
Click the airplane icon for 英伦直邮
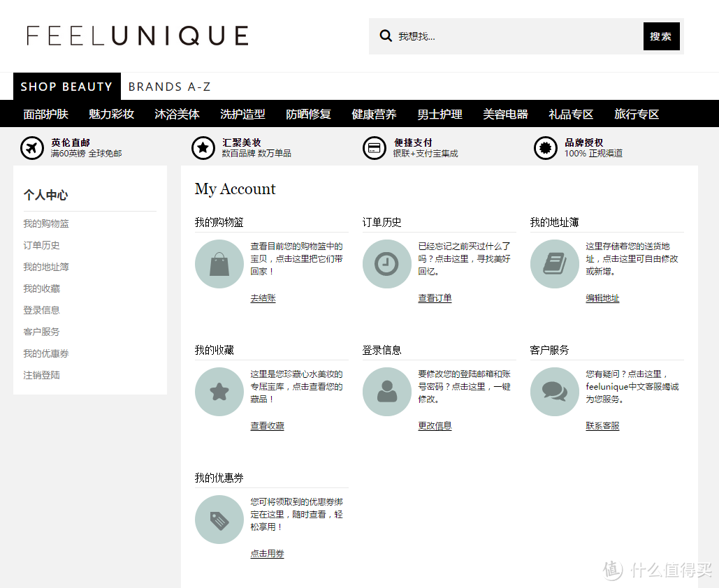pos(32,148)
